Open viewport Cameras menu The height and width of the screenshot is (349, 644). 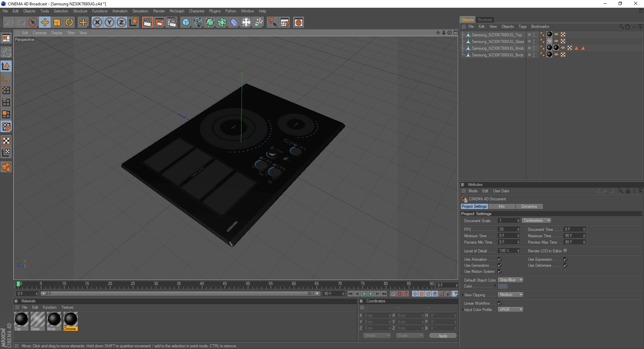[x=40, y=33]
